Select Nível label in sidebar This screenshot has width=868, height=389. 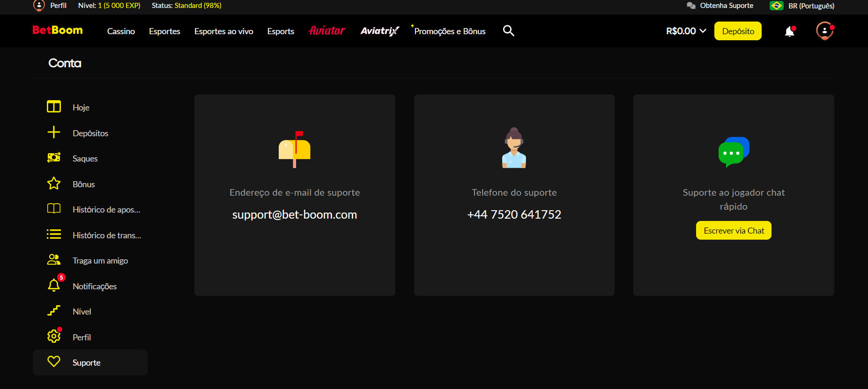coord(82,312)
